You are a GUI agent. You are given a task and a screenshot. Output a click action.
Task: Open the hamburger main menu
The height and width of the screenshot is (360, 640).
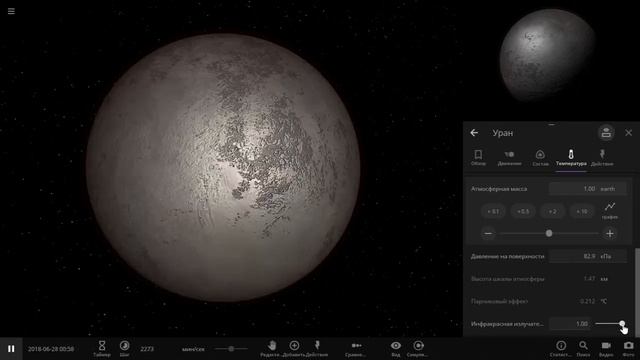coord(11,11)
